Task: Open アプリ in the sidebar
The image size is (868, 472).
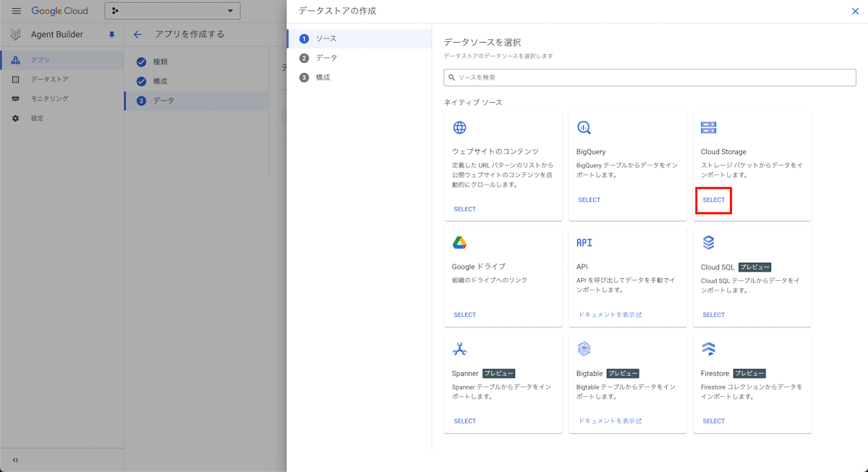Action: [62, 60]
